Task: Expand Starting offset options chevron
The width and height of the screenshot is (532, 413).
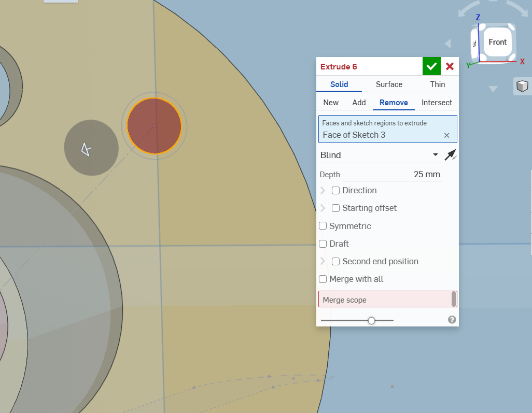Action: click(x=323, y=208)
